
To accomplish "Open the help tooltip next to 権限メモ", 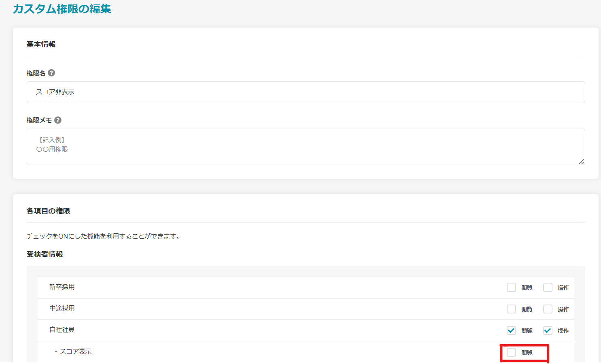I will pyautogui.click(x=58, y=120).
